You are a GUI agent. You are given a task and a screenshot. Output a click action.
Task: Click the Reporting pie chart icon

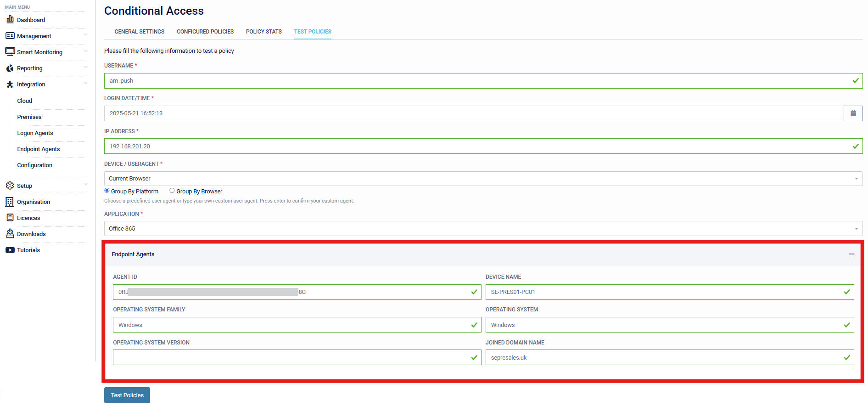point(10,68)
